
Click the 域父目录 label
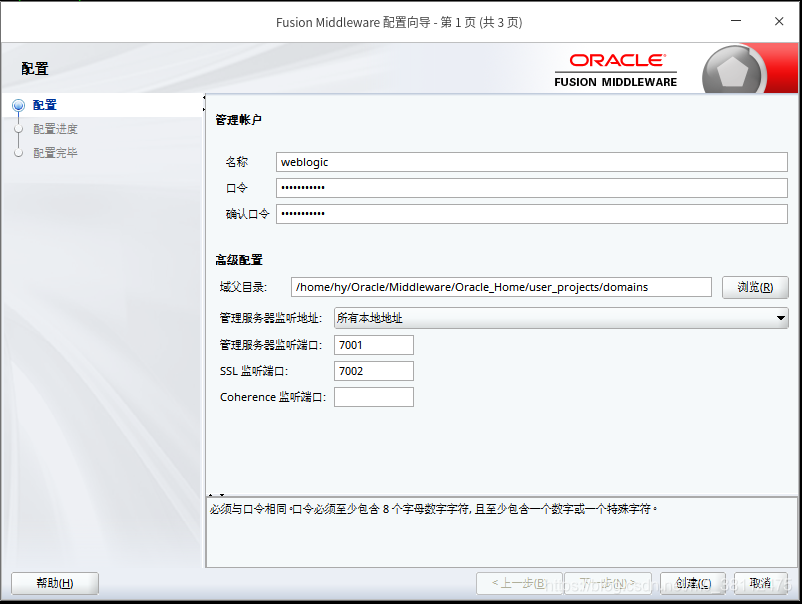click(243, 287)
